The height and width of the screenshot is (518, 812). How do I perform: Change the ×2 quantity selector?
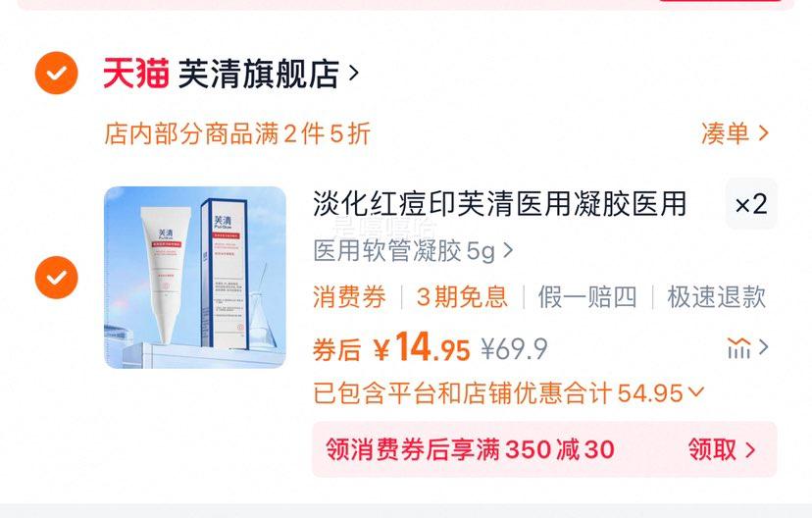(x=751, y=204)
